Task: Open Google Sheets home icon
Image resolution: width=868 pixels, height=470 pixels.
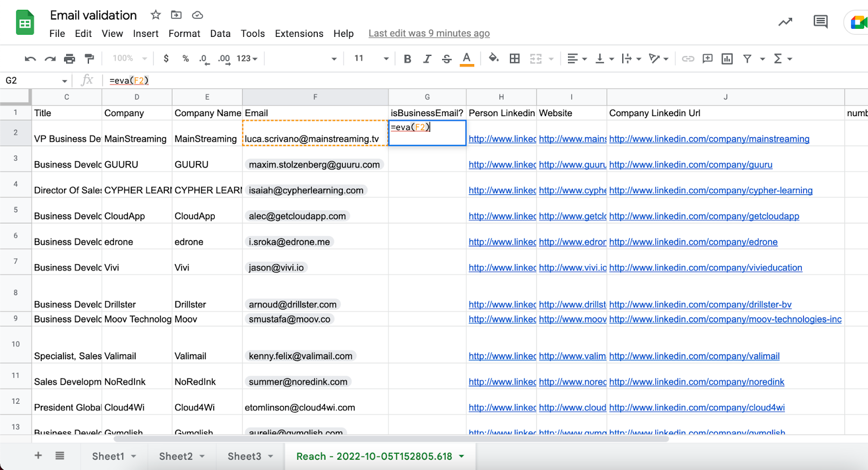Action: click(25, 23)
